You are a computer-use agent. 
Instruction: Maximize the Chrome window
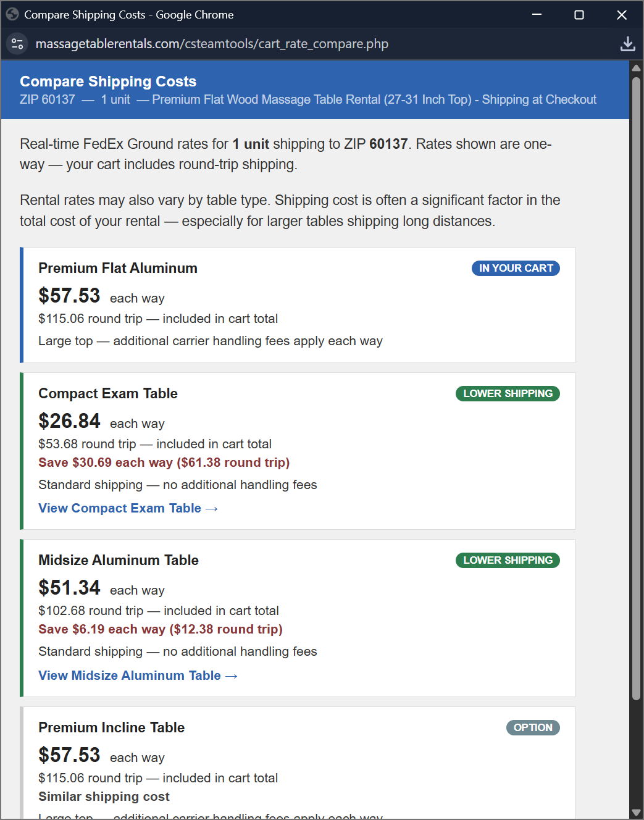pos(579,15)
